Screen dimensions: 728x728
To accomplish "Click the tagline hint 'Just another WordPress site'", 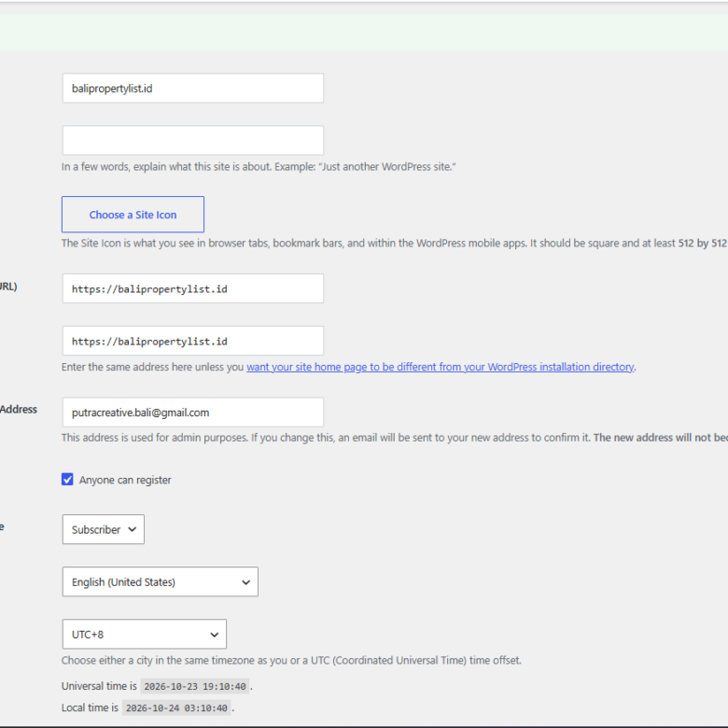I will [259, 167].
